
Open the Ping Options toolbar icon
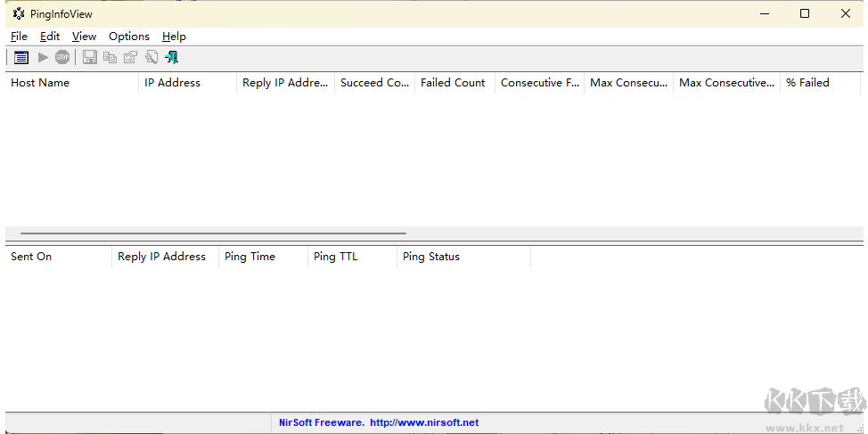pos(21,57)
